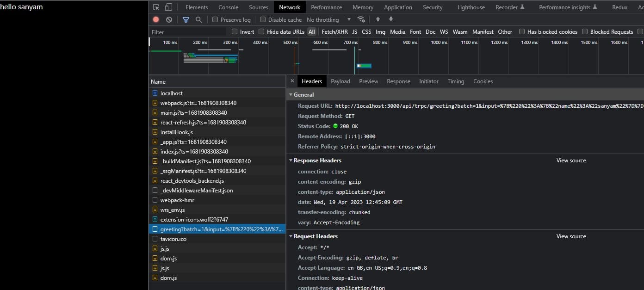Open network search with magnifier icon
The image size is (644, 290).
click(x=198, y=19)
